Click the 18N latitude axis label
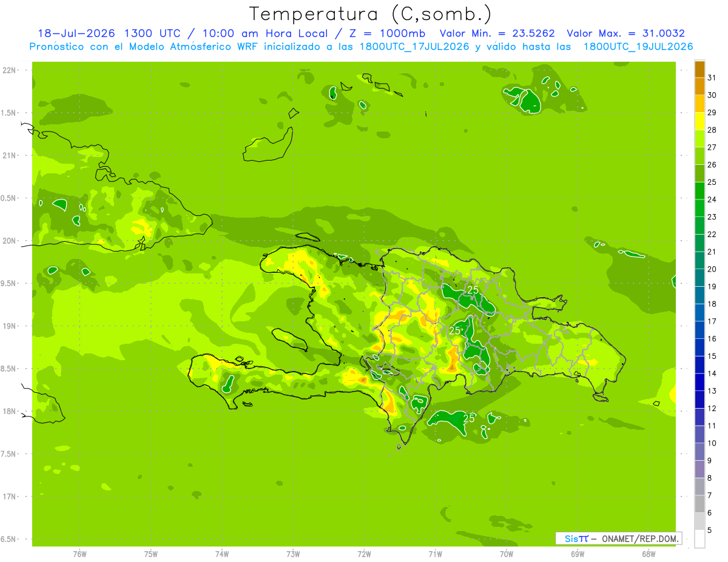728x562 pixels. tap(8, 411)
